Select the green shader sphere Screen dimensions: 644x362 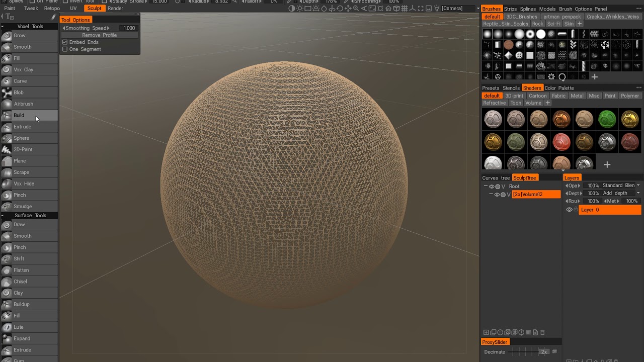607,119
